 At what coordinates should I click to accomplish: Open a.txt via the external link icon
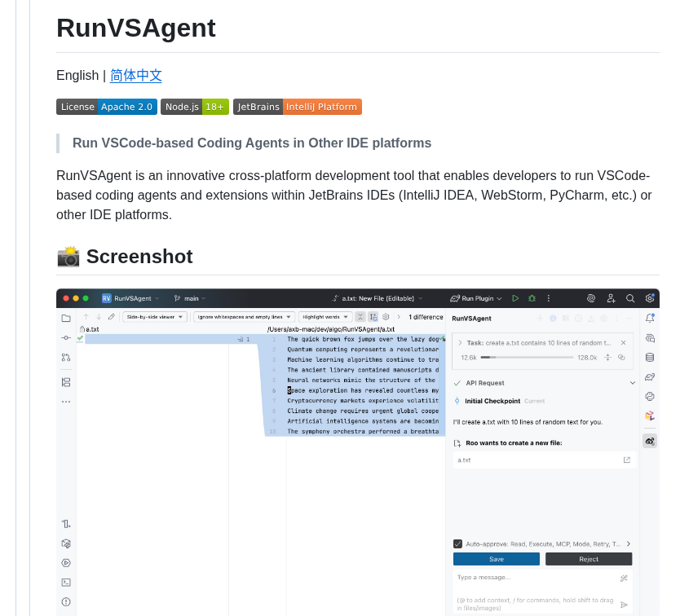pos(627,460)
